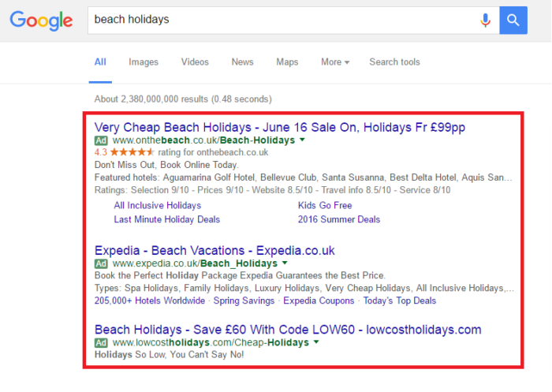Viewport: 552px width, 392px height.
Task: Open Last Minute Holiday Deals sitelink
Action: click(x=167, y=219)
